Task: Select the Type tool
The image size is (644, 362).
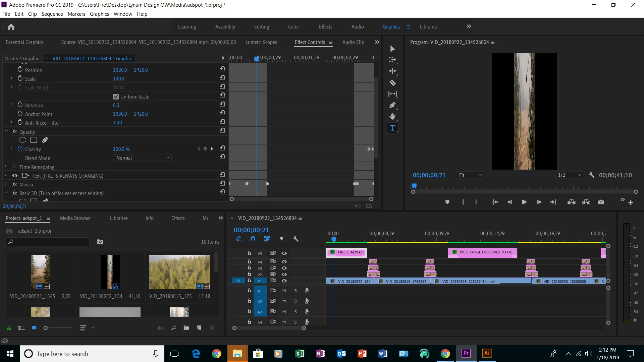Action: [x=392, y=128]
